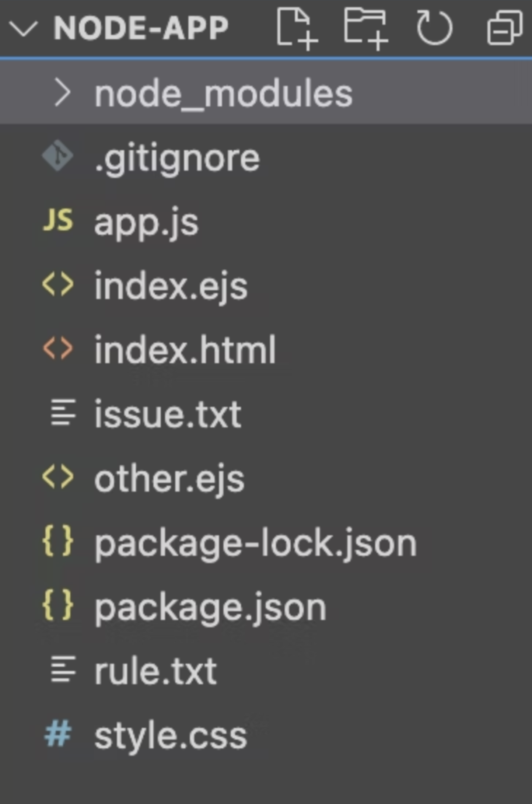Collapse all folders in explorer

tap(504, 28)
